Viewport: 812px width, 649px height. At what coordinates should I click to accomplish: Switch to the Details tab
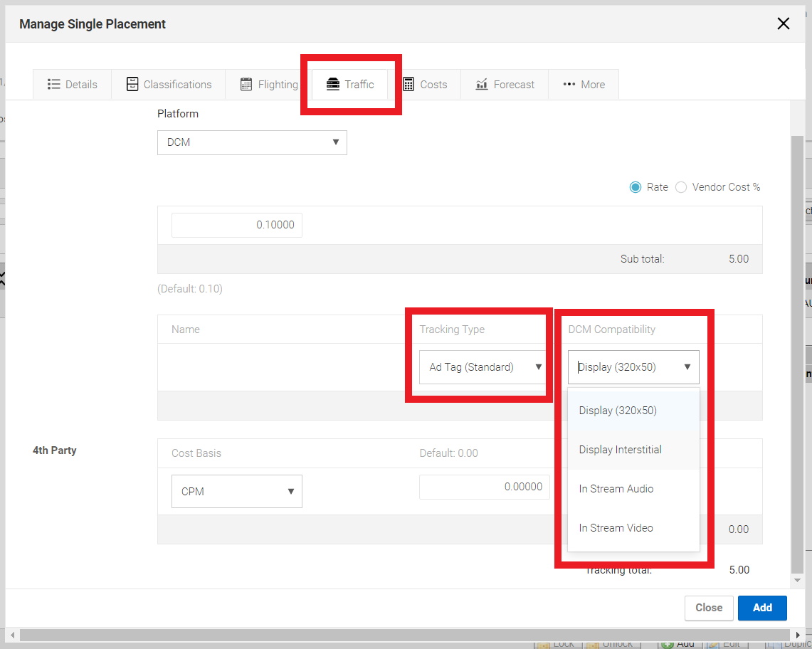pos(72,85)
